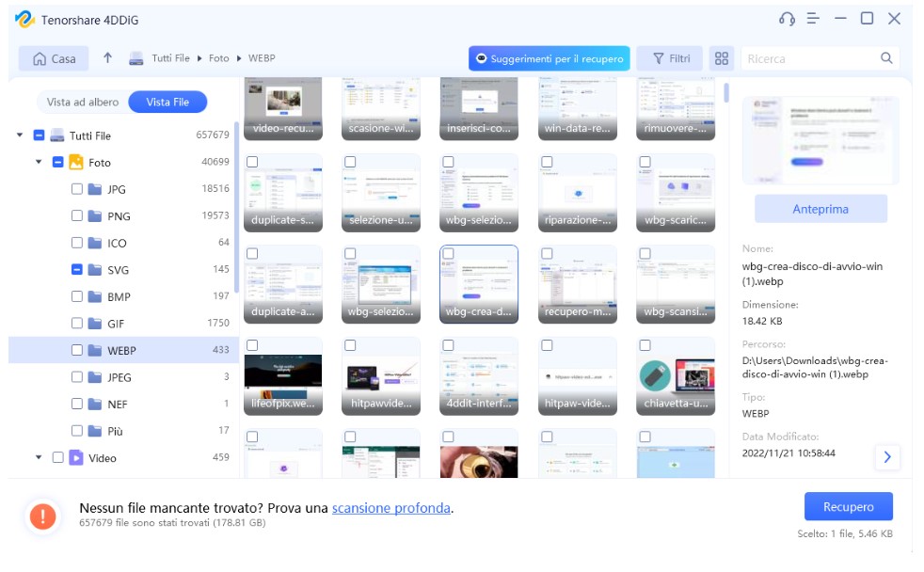Switch to Vista ad albero tab

click(x=83, y=102)
